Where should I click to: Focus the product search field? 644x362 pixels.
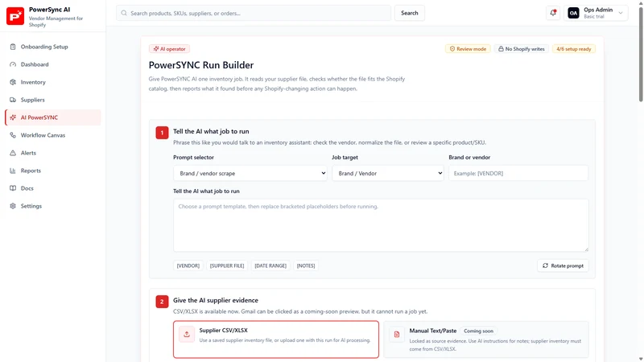pos(254,13)
